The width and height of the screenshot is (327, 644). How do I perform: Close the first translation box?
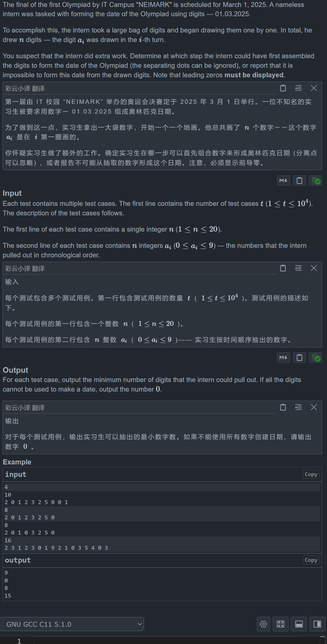[314, 88]
